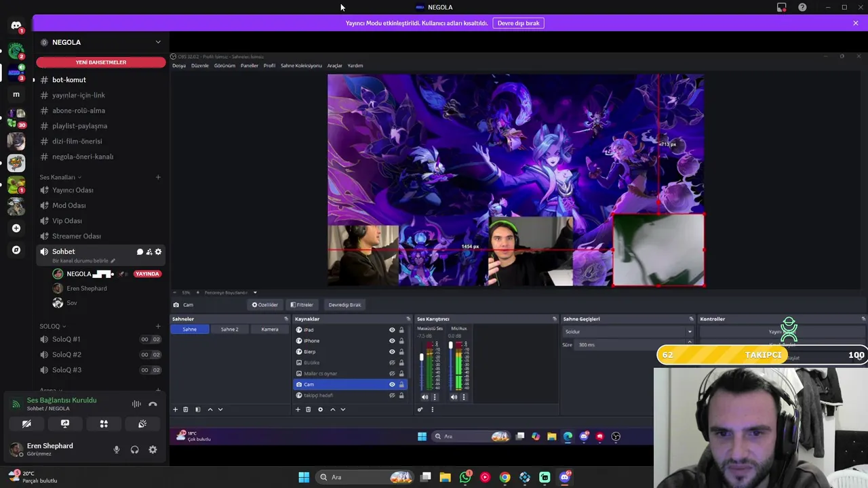868x488 pixels.
Task: Open the soundboard button
Action: pyautogui.click(x=142, y=424)
